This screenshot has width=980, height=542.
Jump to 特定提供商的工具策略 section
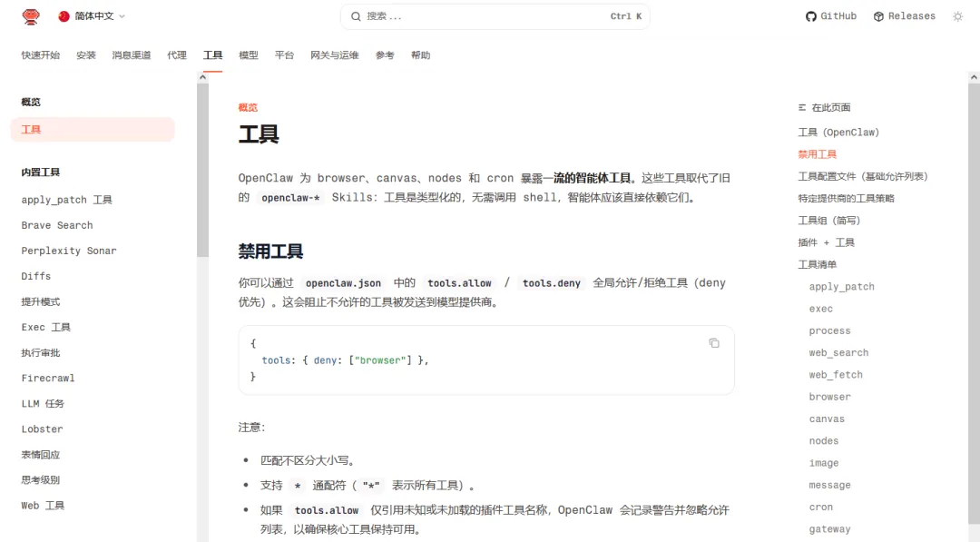847,198
